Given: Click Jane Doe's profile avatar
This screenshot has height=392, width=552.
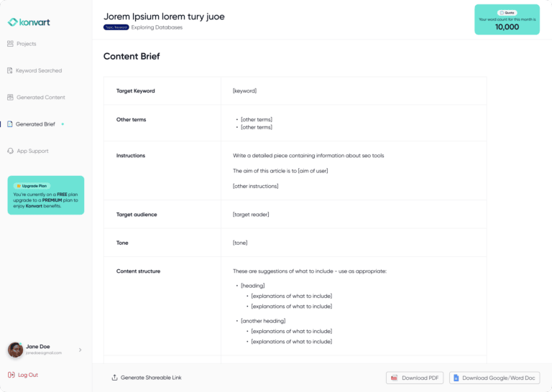Looking at the screenshot, I should pos(15,350).
